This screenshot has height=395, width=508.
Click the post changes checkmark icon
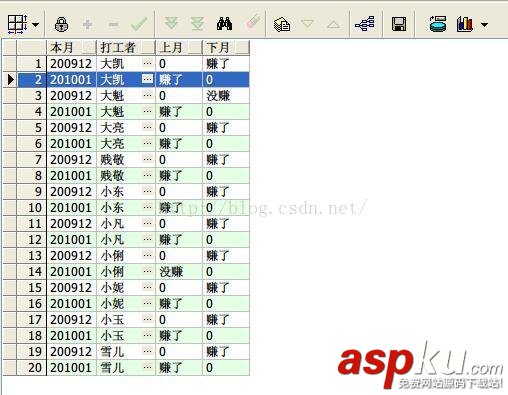pyautogui.click(x=139, y=24)
